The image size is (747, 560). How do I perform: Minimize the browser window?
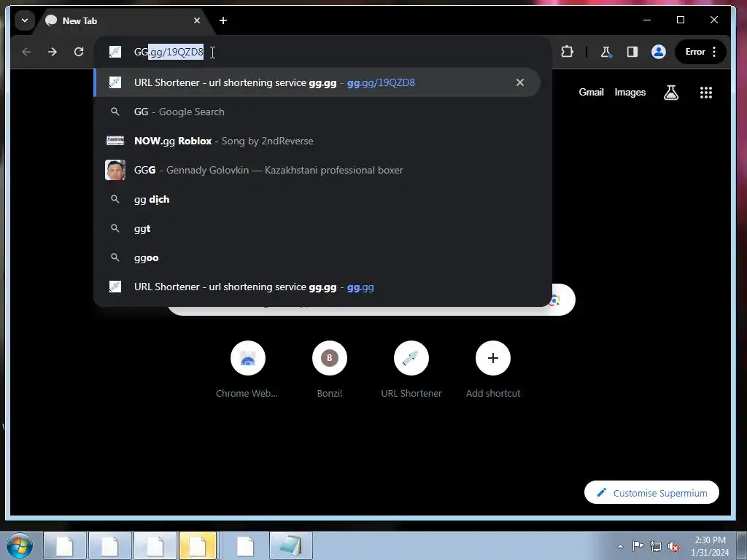(x=646, y=20)
